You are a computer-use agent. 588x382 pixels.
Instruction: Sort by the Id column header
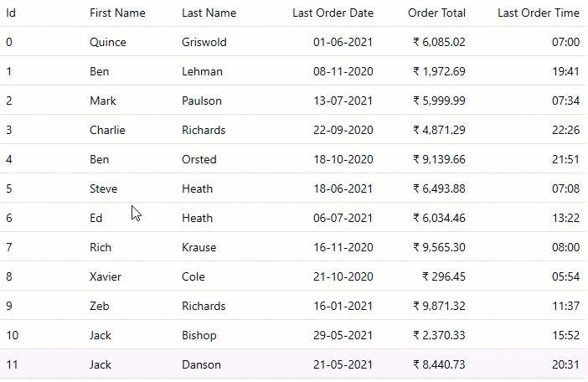(11, 13)
